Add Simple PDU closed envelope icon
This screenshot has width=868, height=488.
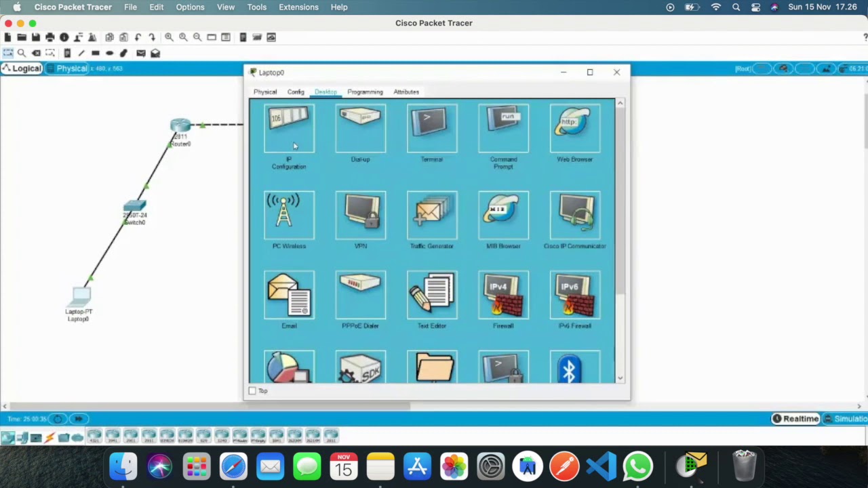click(x=140, y=53)
